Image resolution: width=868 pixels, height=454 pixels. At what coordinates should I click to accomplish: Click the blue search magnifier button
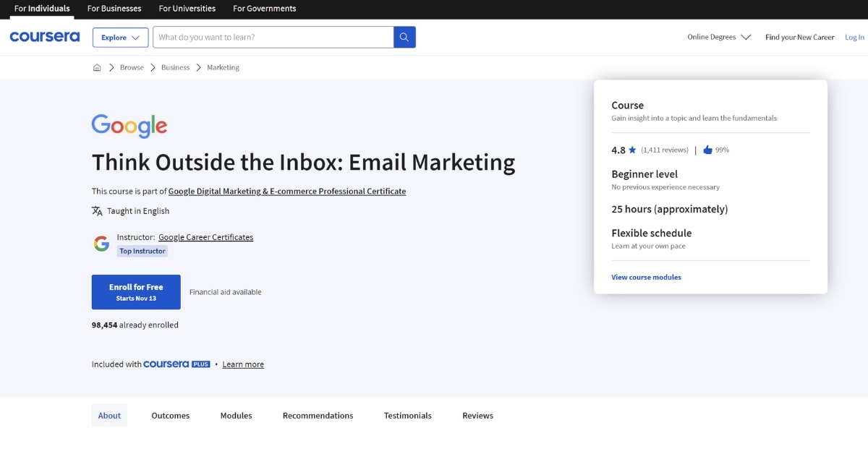click(x=404, y=37)
